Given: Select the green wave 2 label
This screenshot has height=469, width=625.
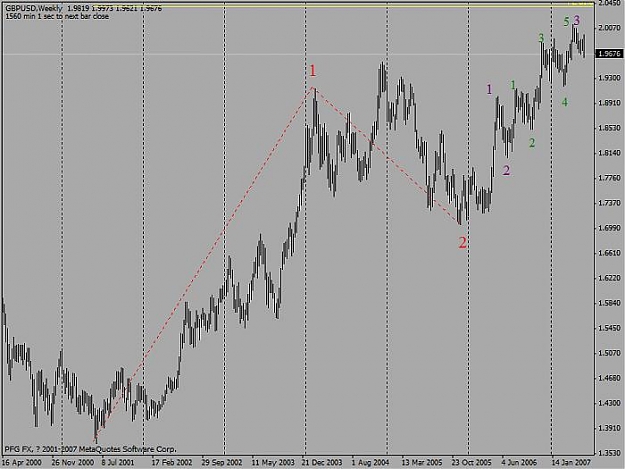Looking at the screenshot, I should [532, 143].
